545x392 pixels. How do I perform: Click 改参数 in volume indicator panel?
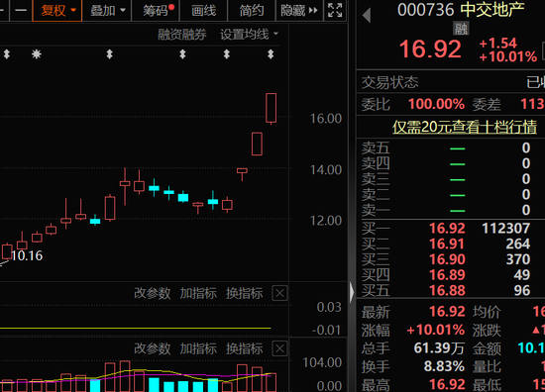click(153, 348)
